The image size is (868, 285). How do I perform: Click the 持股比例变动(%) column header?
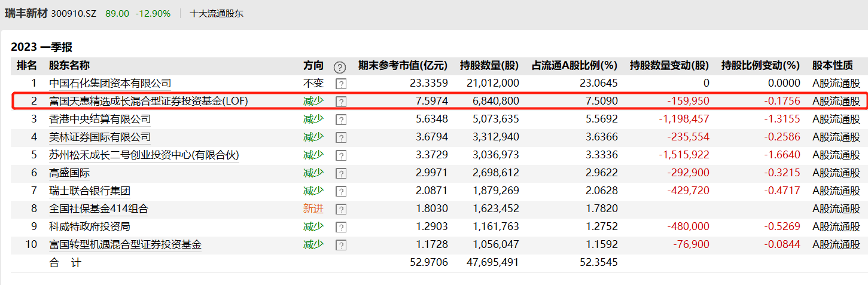[760, 66]
